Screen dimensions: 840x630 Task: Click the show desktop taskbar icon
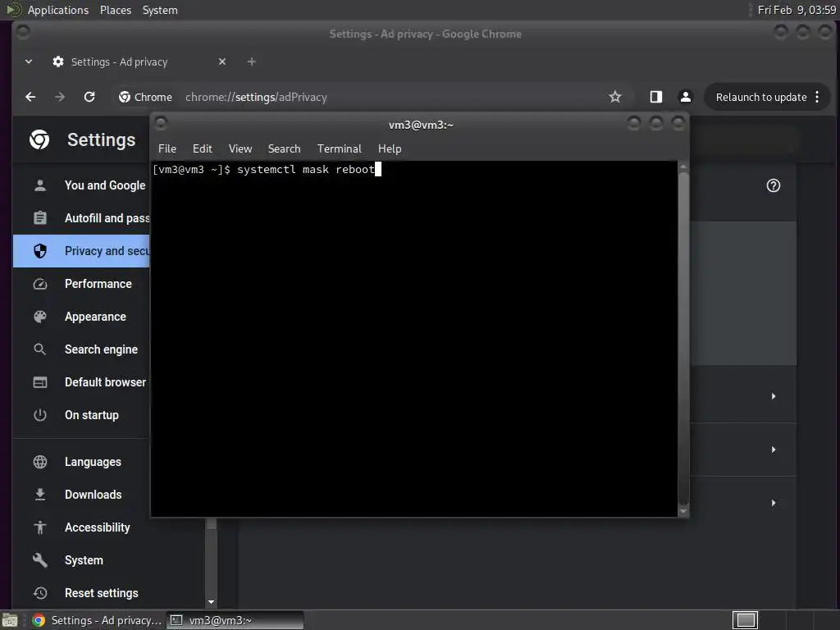(x=10, y=620)
